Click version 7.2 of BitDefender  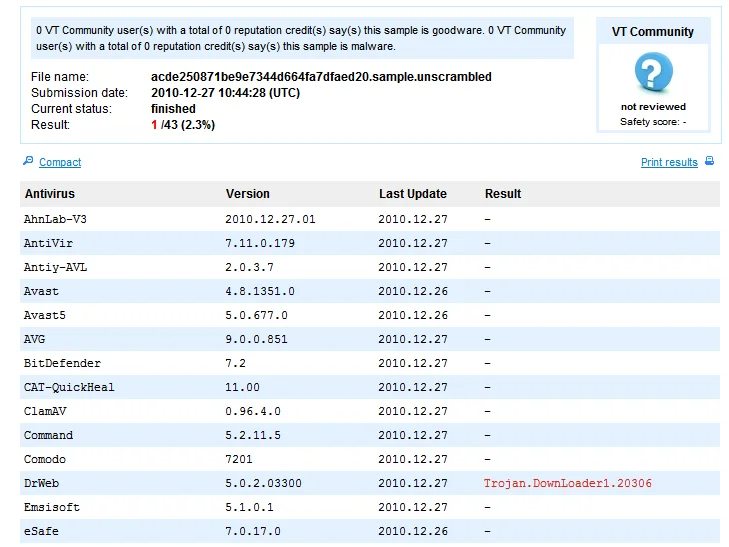coord(236,363)
